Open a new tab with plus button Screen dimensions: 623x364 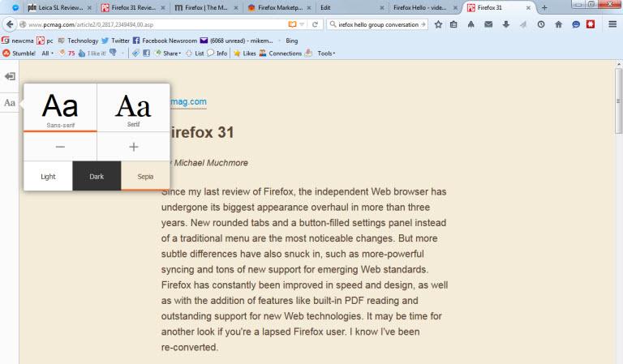coord(544,7)
